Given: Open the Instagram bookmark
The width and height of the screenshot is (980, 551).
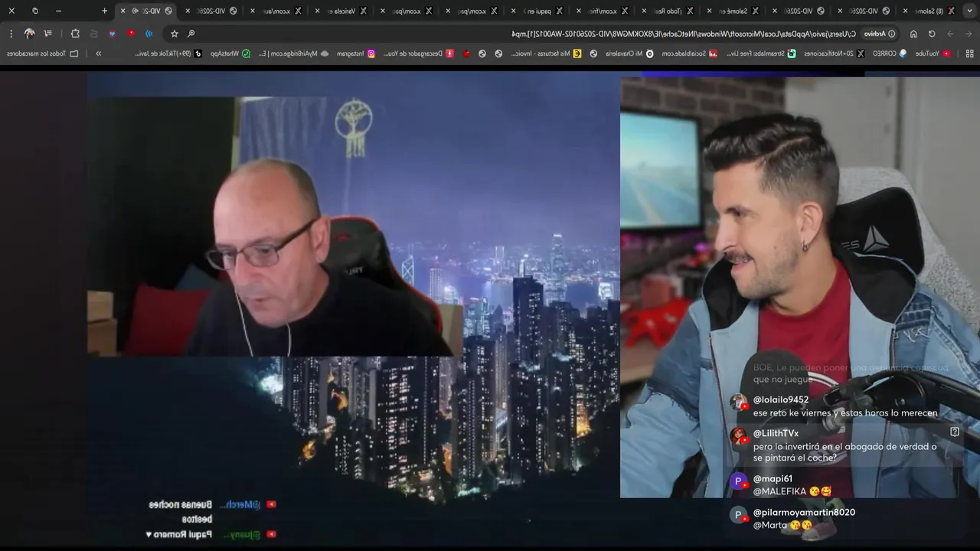Looking at the screenshot, I should [354, 54].
